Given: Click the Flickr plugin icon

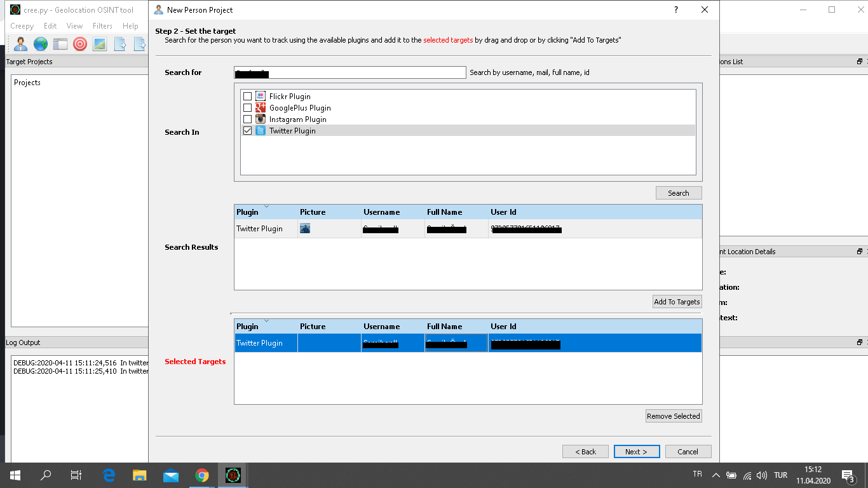Looking at the screenshot, I should coord(261,96).
